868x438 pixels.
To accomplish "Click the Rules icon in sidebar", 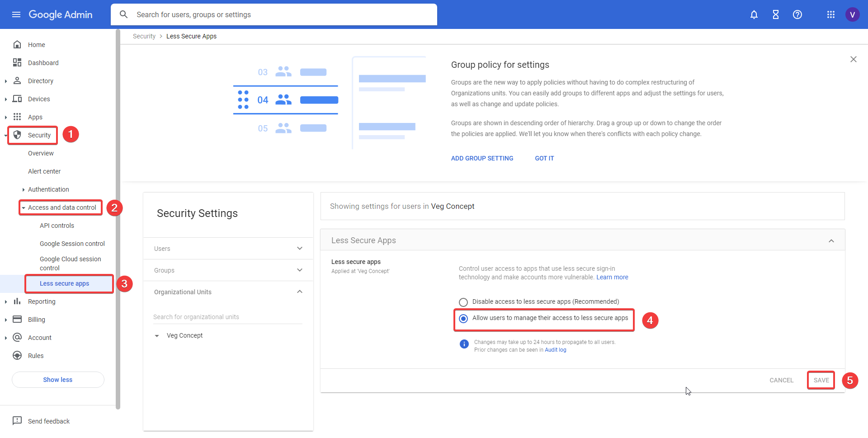I will click(17, 355).
